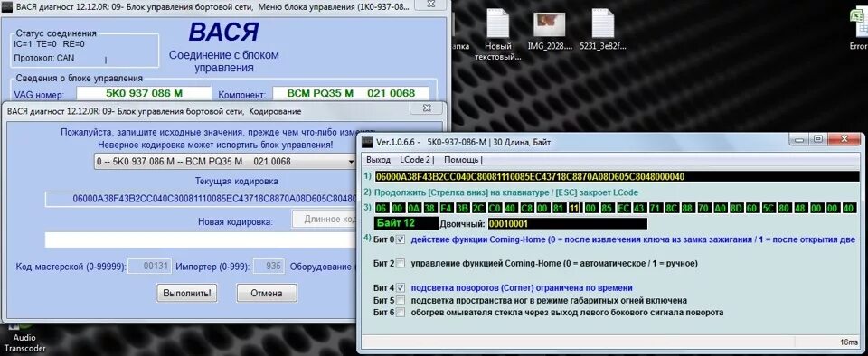Select byte cell 85
Screen dimensions: 868x356
click(608, 208)
